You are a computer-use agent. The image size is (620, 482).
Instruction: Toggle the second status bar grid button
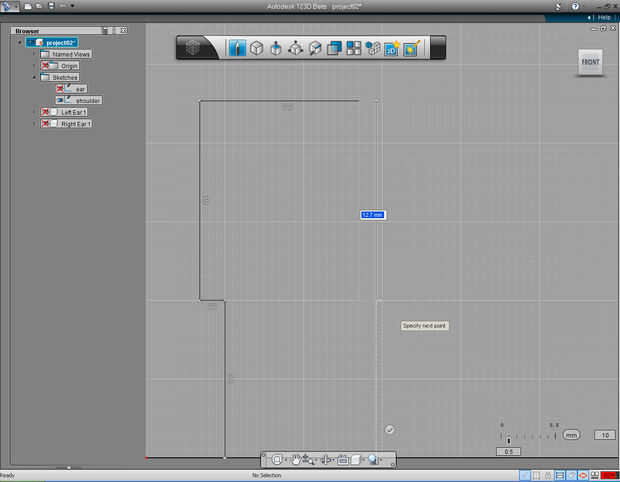[x=536, y=476]
